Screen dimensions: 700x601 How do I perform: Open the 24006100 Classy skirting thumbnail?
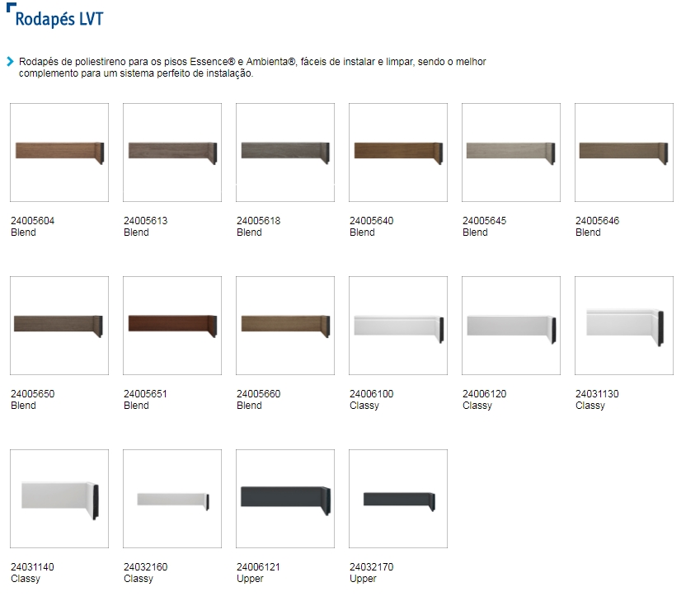(398, 326)
